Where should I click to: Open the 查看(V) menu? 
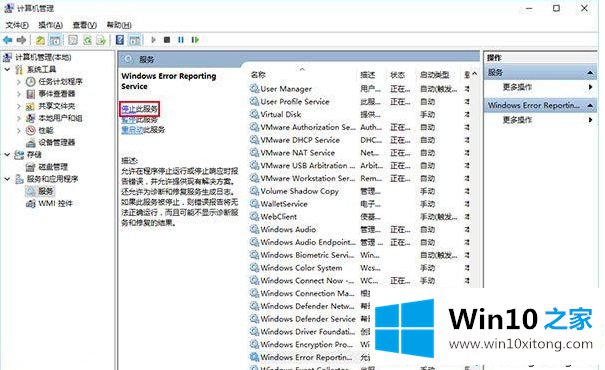(x=84, y=25)
